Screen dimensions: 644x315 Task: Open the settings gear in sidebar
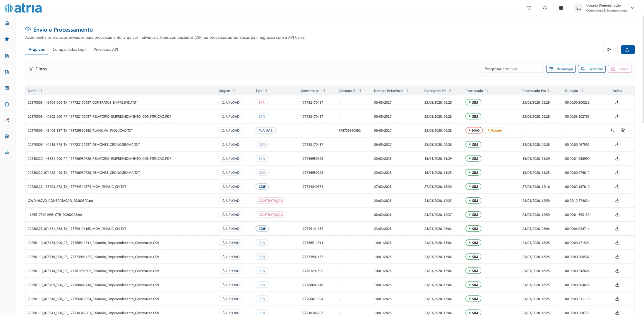pos(7,136)
